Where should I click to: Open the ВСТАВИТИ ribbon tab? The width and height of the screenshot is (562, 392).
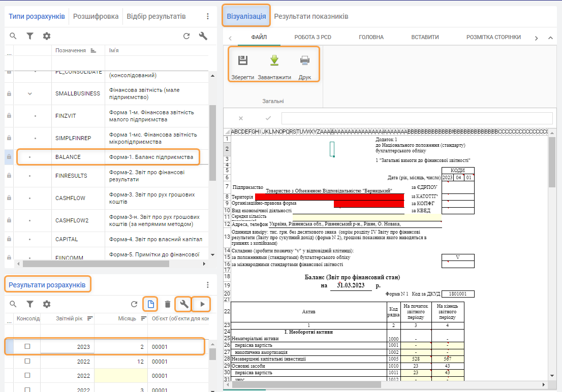(425, 37)
